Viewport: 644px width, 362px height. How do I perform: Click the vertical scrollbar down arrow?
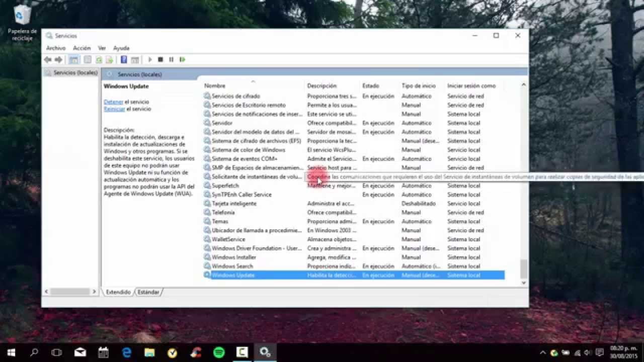click(x=523, y=283)
